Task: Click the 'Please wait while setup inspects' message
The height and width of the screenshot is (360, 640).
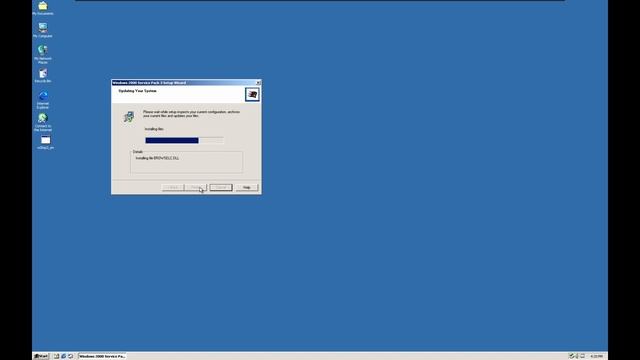Action: click(191, 114)
